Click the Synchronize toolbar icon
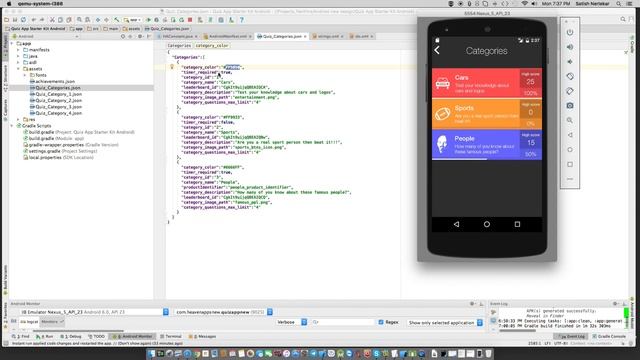Viewport: 640px width, 360px height. pyautogui.click(x=24, y=20)
